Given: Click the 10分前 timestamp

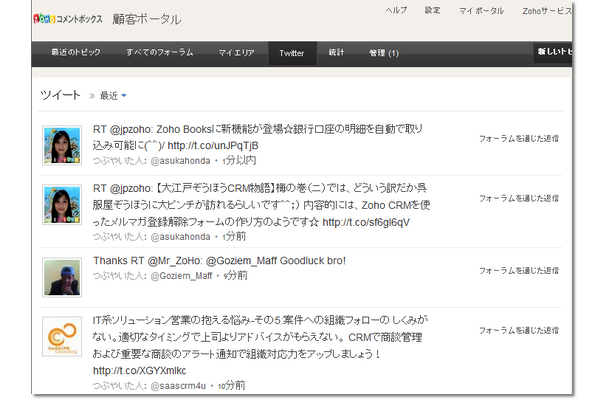Looking at the screenshot, I should tap(231, 386).
